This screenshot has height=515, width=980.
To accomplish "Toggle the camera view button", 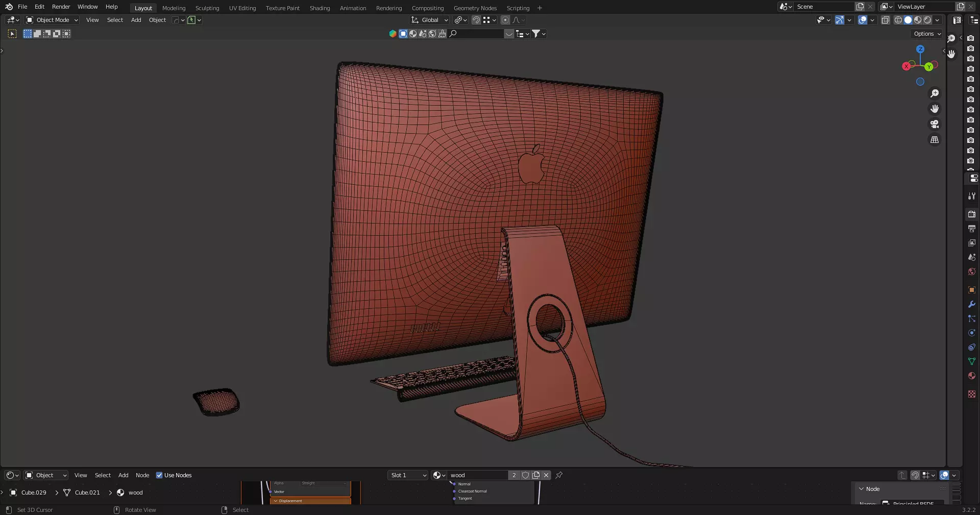I will [x=935, y=124].
